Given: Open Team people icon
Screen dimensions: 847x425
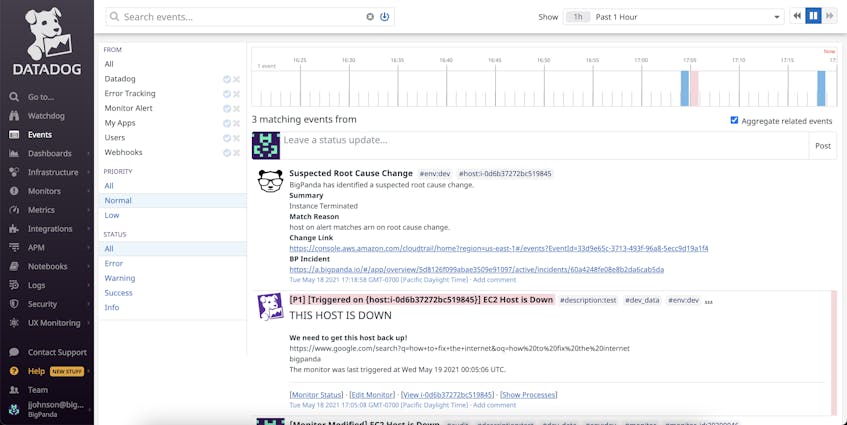Looking at the screenshot, I should coord(14,389).
